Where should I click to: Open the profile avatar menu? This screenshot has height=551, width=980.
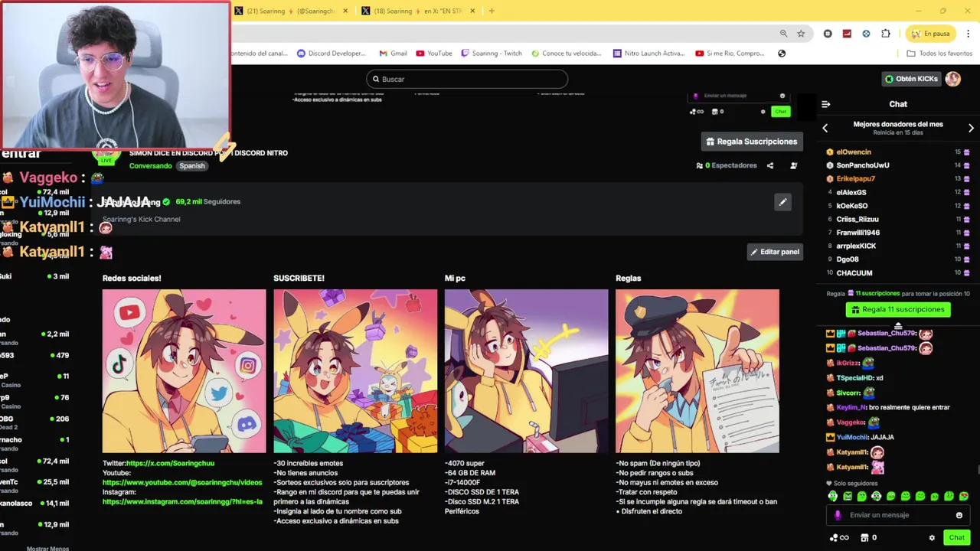click(952, 79)
